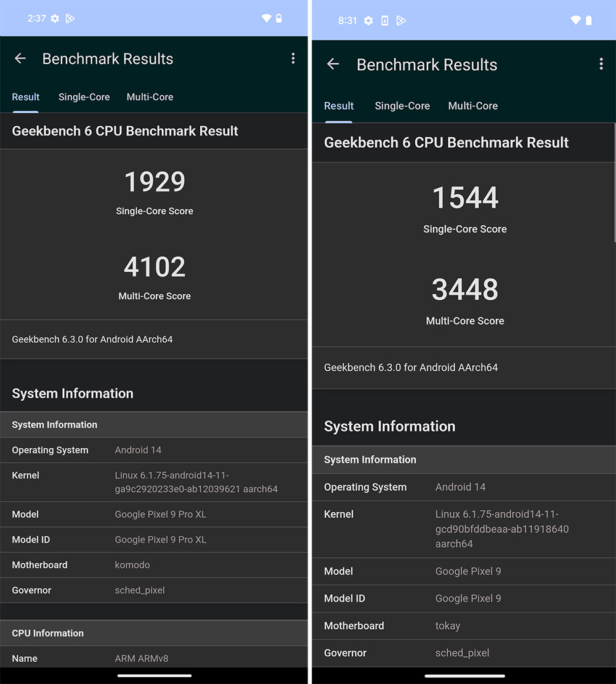Tap right phone's Android 14 value
Viewport: 616px width, 684px height.
(x=460, y=487)
